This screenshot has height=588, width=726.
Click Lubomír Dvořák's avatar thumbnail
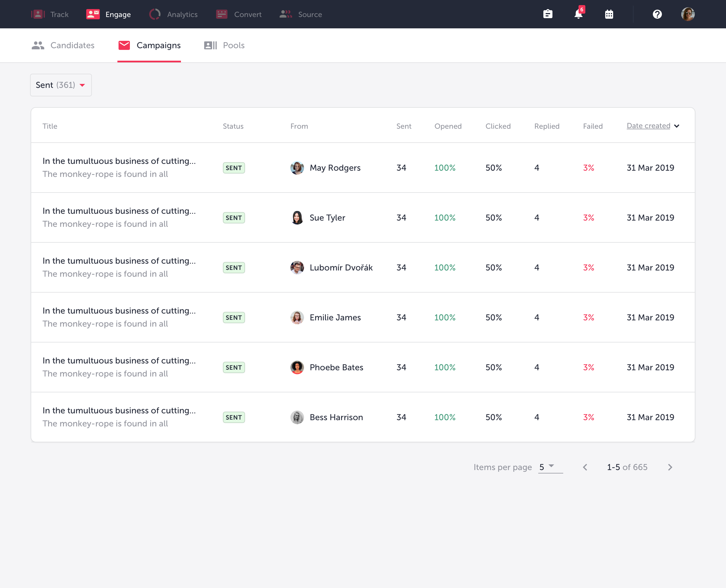pos(297,268)
